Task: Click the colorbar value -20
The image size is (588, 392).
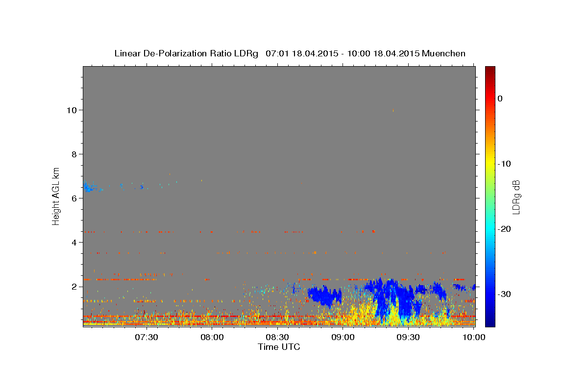Action: pos(505,229)
